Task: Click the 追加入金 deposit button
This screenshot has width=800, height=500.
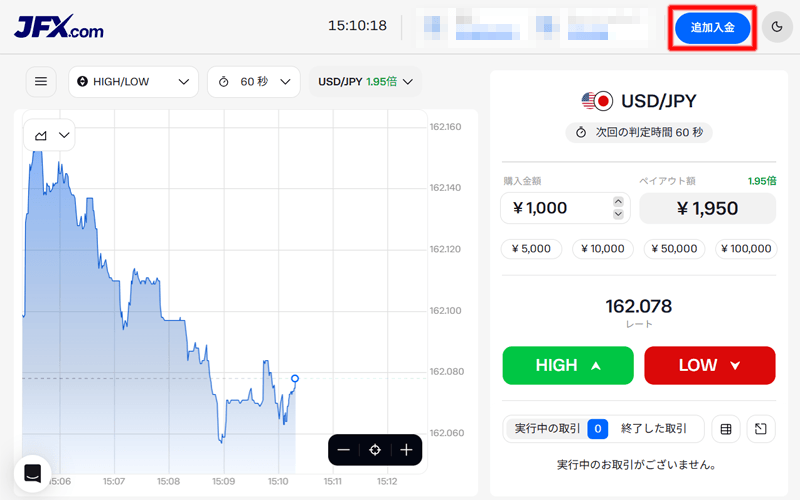Action: pos(713,28)
